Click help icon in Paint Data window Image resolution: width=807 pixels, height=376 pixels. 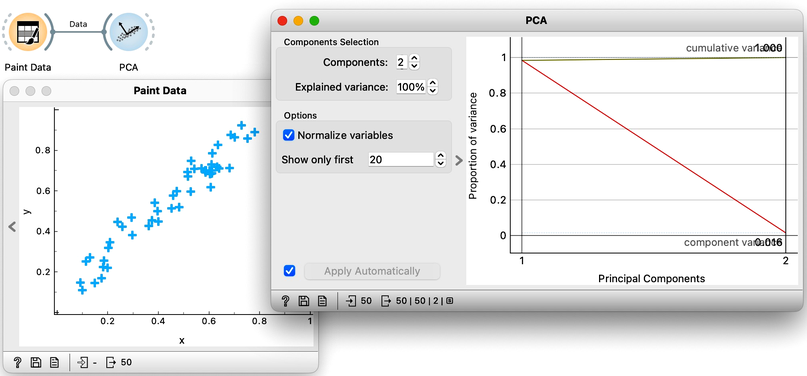pyautogui.click(x=17, y=363)
